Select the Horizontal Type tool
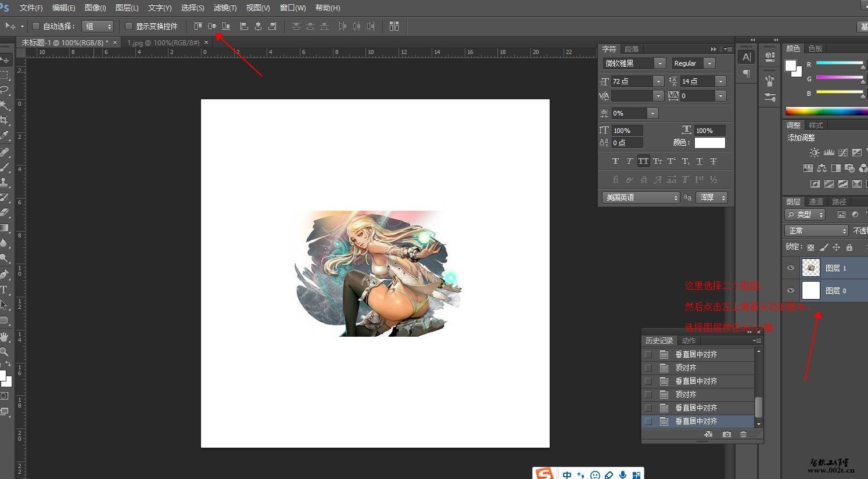868x479 pixels. click(x=5, y=290)
